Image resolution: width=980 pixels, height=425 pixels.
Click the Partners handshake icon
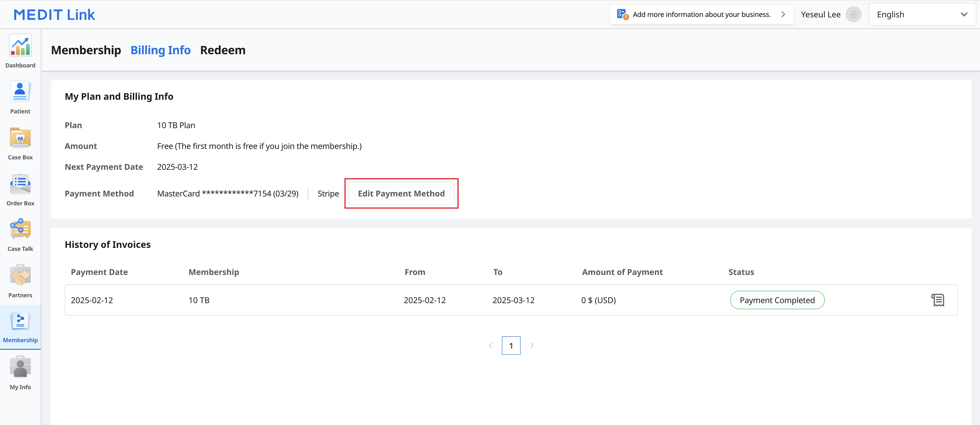point(20,275)
